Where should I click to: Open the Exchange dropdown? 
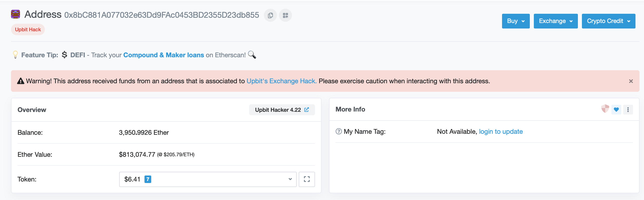click(x=556, y=21)
